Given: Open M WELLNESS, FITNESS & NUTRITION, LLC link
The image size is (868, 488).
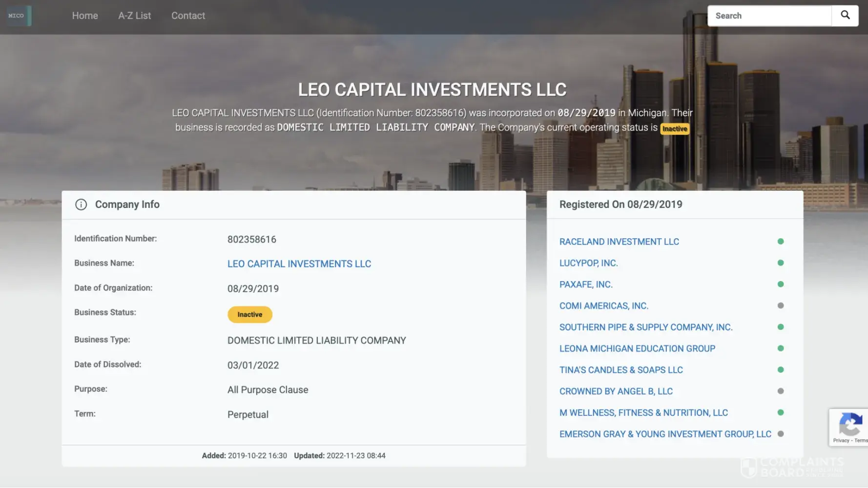Looking at the screenshot, I should (643, 413).
